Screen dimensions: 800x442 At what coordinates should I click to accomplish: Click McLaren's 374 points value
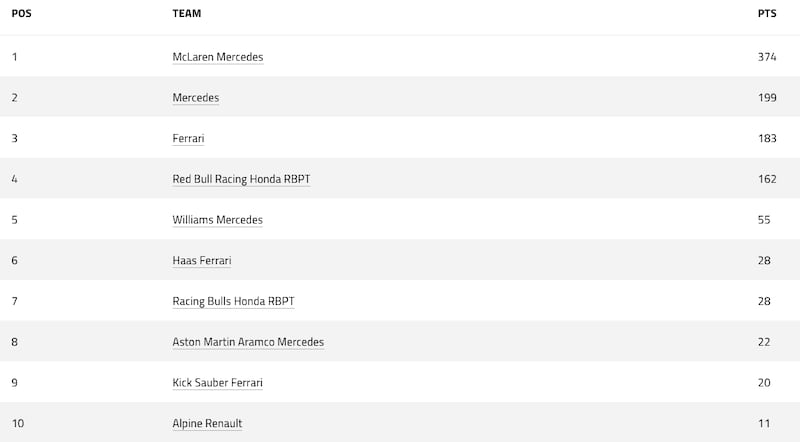point(767,57)
